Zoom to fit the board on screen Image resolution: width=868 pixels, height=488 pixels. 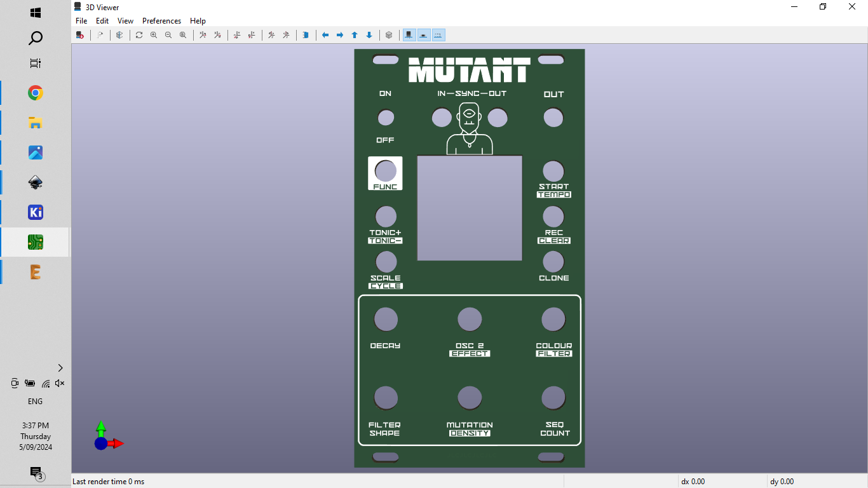(x=183, y=35)
